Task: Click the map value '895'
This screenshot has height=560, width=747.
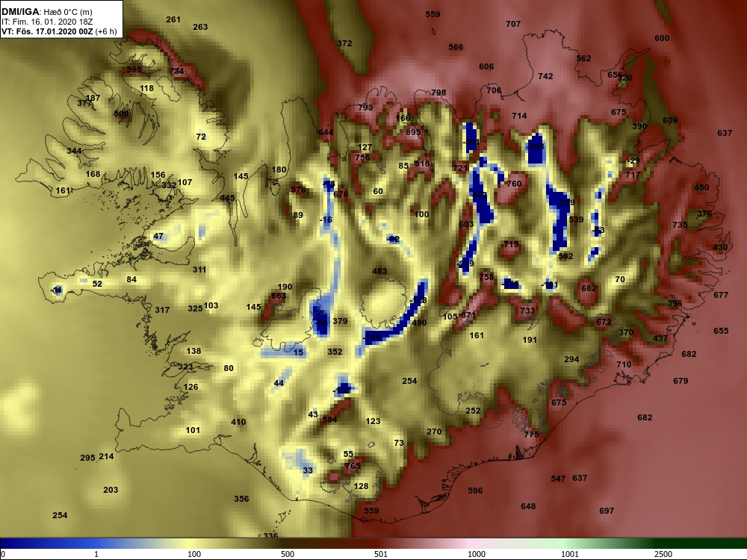Action: (x=413, y=132)
